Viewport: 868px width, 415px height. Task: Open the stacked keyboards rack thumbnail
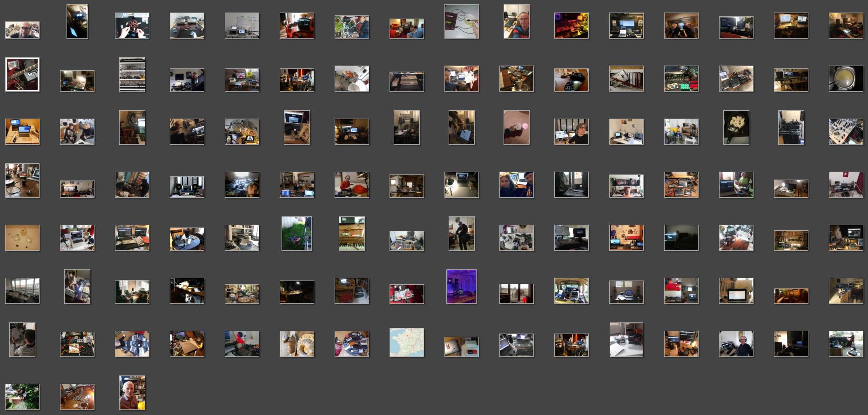132,74
